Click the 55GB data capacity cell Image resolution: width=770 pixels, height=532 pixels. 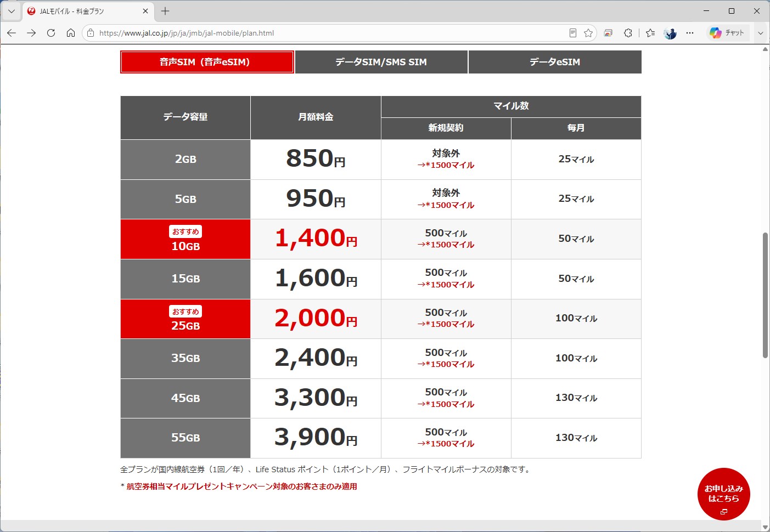click(x=186, y=438)
